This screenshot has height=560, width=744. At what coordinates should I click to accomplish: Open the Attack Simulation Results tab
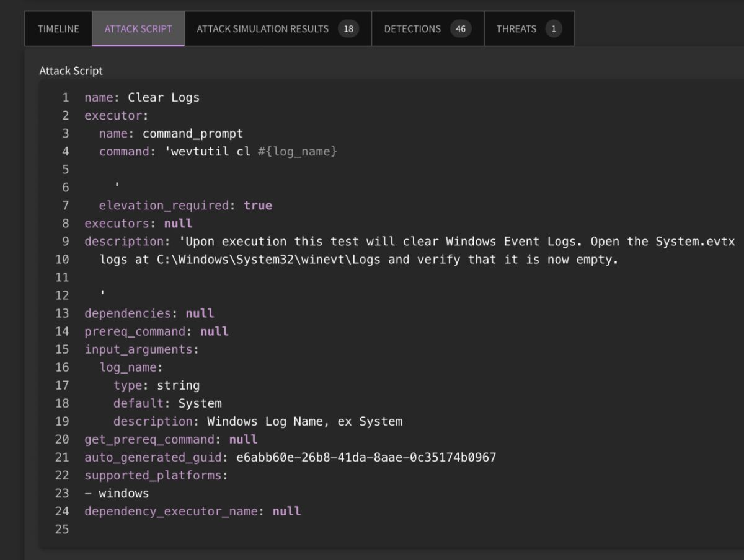pos(278,28)
